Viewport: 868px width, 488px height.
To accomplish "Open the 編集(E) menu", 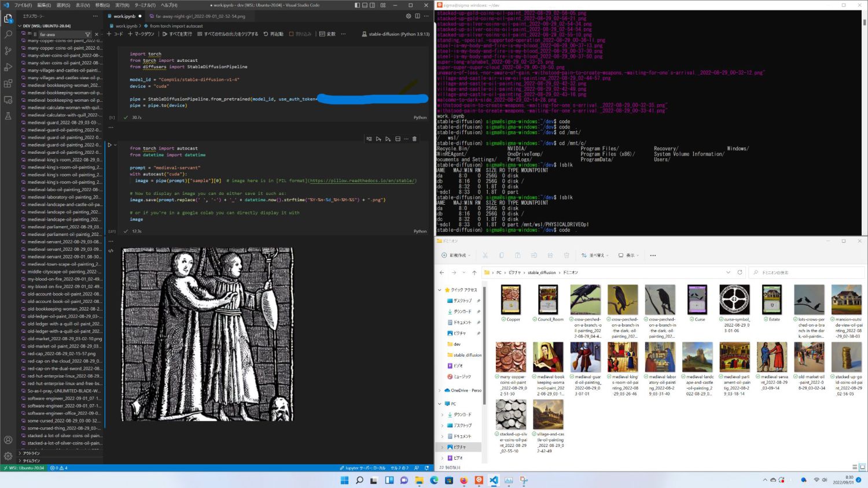I will [44, 5].
